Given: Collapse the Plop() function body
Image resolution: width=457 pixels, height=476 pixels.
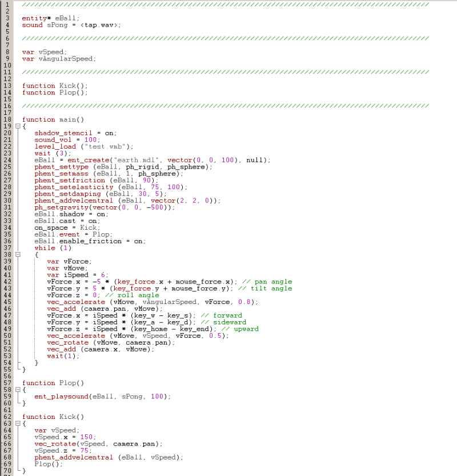Looking at the screenshot, I should click(x=18, y=390).
